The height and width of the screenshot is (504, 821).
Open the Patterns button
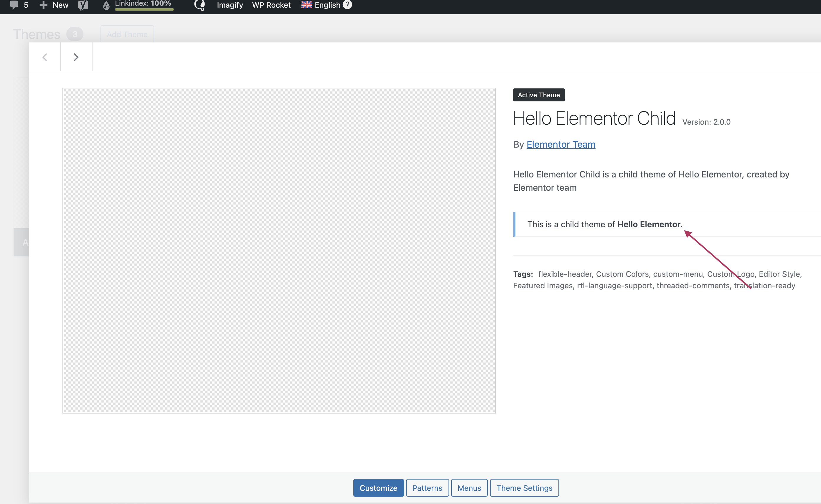427,488
